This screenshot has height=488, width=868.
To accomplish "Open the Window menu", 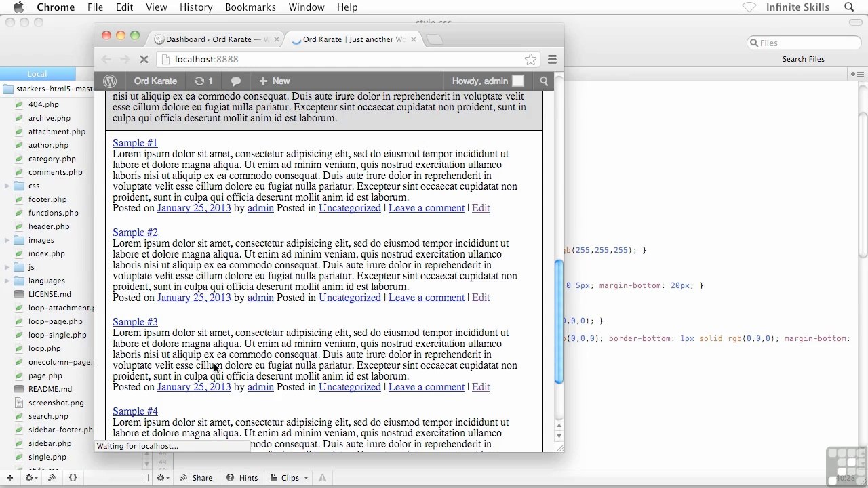I will click(x=307, y=7).
